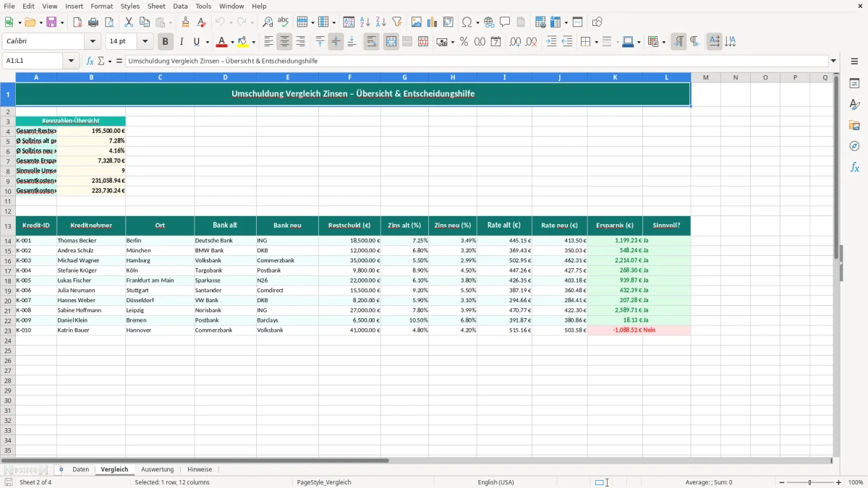The image size is (868, 488).
Task: Expand the Save button dropdown arrow
Action: [61, 22]
